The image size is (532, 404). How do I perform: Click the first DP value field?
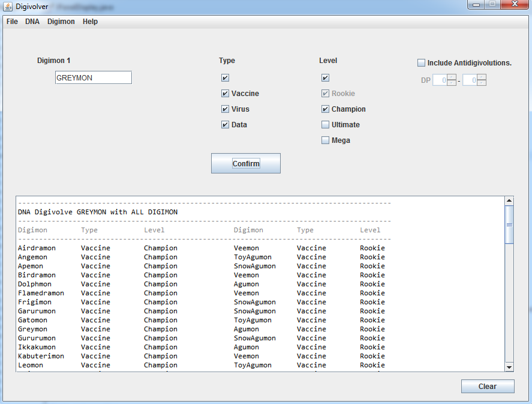click(440, 80)
